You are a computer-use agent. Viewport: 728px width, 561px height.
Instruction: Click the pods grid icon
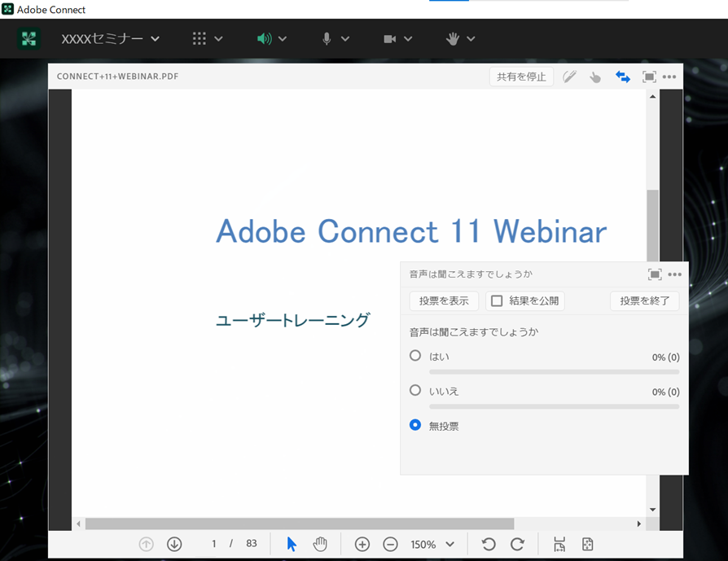click(x=200, y=39)
